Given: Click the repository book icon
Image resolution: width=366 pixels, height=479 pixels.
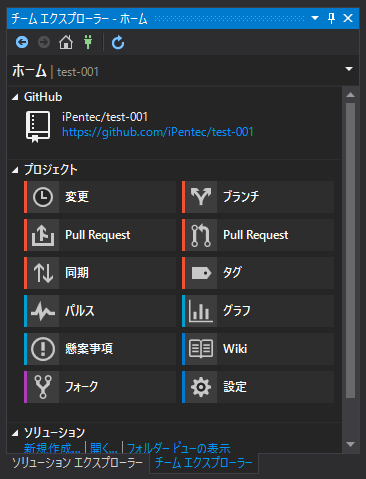Looking at the screenshot, I should tap(38, 127).
